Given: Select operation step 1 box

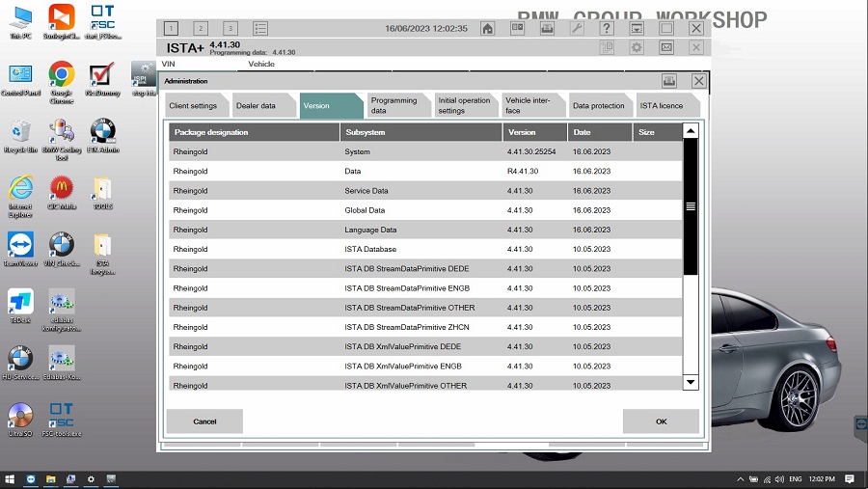Looking at the screenshot, I should point(171,28).
